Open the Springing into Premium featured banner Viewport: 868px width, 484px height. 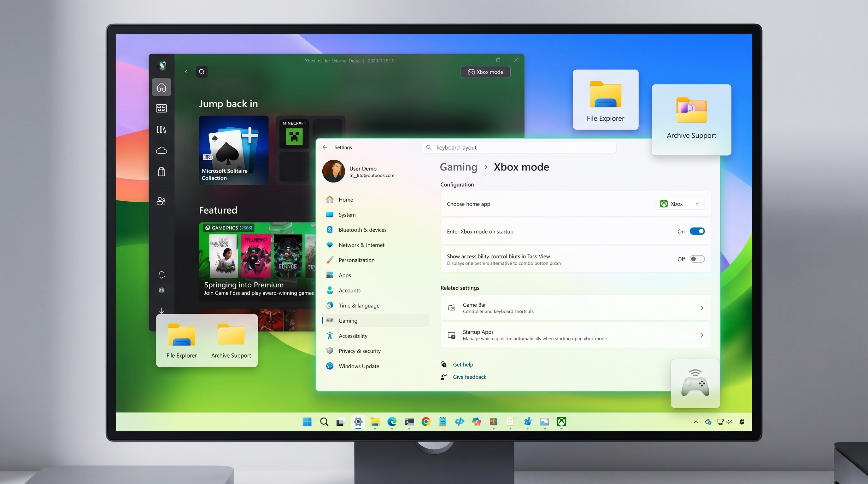tap(257, 261)
